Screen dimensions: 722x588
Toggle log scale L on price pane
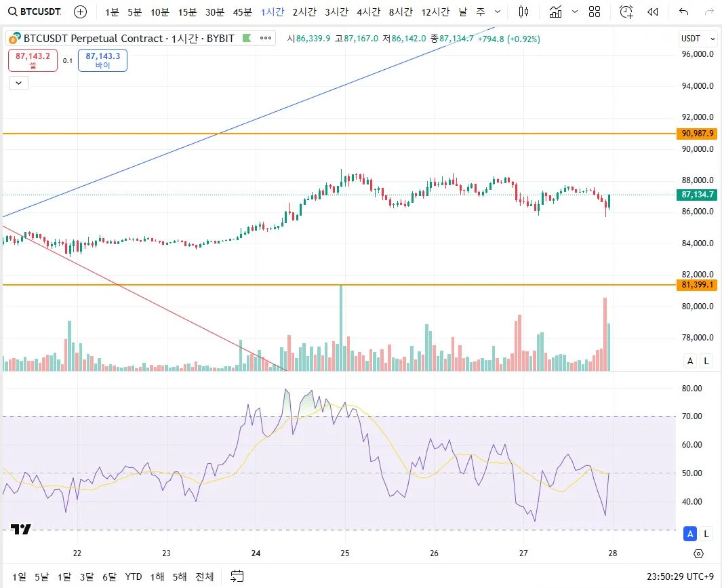(706, 361)
